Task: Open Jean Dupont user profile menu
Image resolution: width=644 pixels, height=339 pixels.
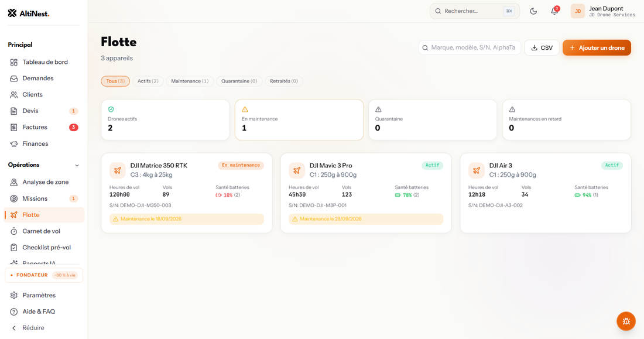Action: tap(603, 11)
